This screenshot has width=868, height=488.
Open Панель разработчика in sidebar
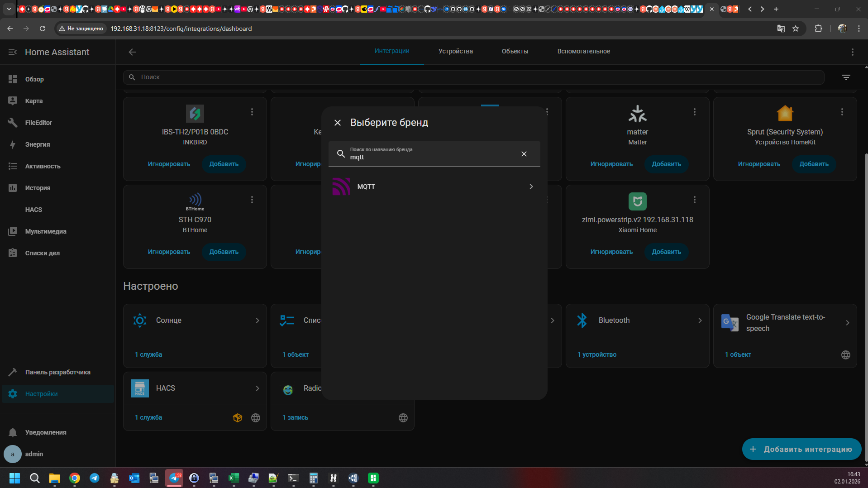(x=57, y=372)
